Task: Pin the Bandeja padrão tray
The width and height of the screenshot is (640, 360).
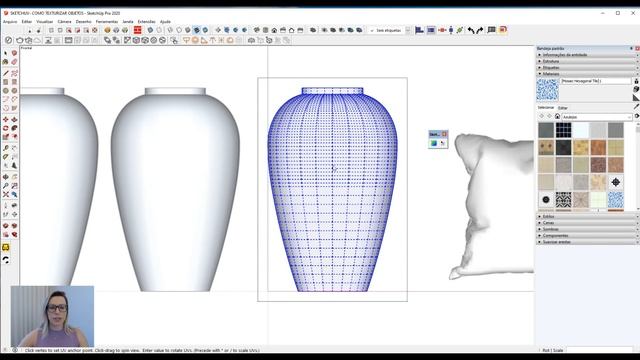Action: pos(631,48)
